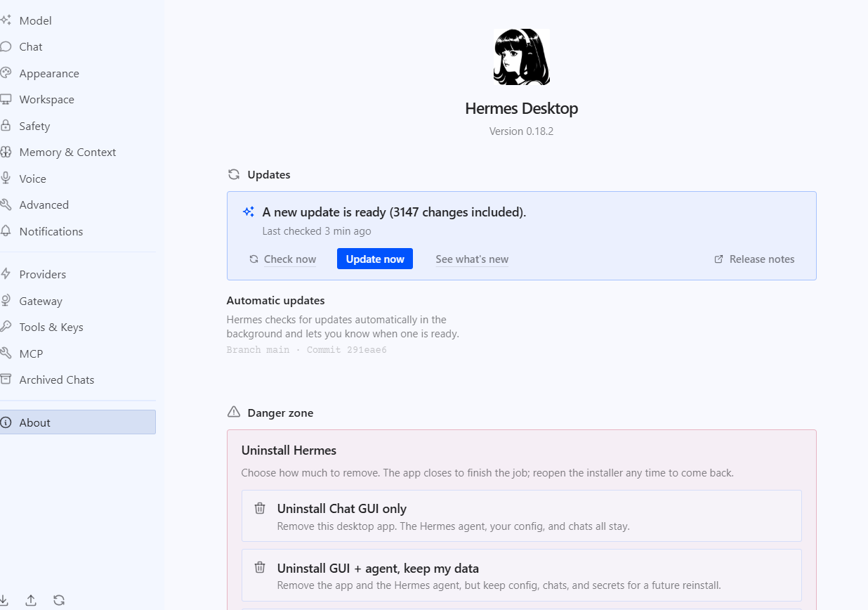This screenshot has width=868, height=610.
Task: Choose Uninstall GUI + agent, keep my data
Action: click(521, 575)
